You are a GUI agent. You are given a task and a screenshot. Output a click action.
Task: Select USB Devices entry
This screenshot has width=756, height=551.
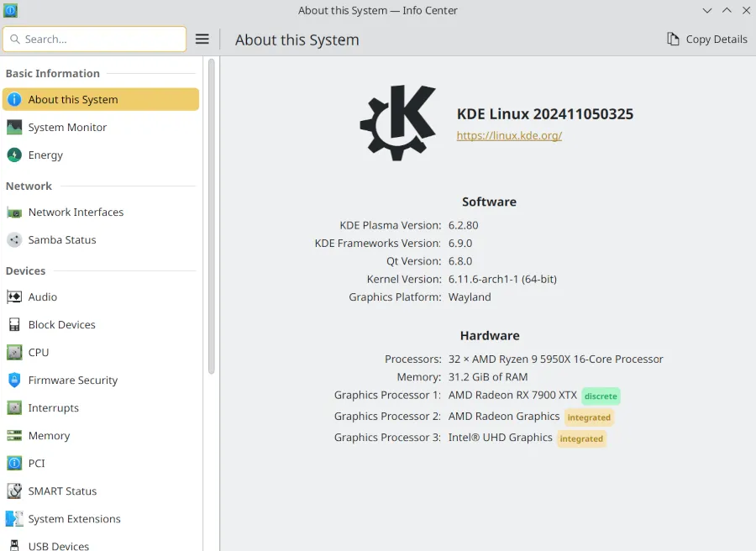[x=101, y=545]
